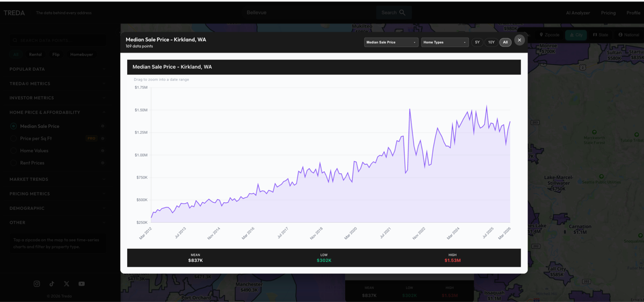
Task: Expand the Treda Metrics section
Action: (57, 84)
